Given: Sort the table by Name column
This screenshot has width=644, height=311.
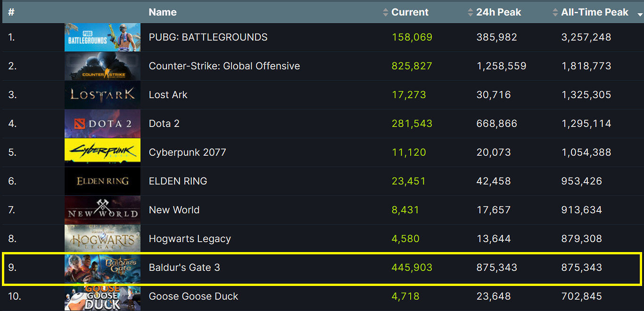Looking at the screenshot, I should [x=163, y=12].
